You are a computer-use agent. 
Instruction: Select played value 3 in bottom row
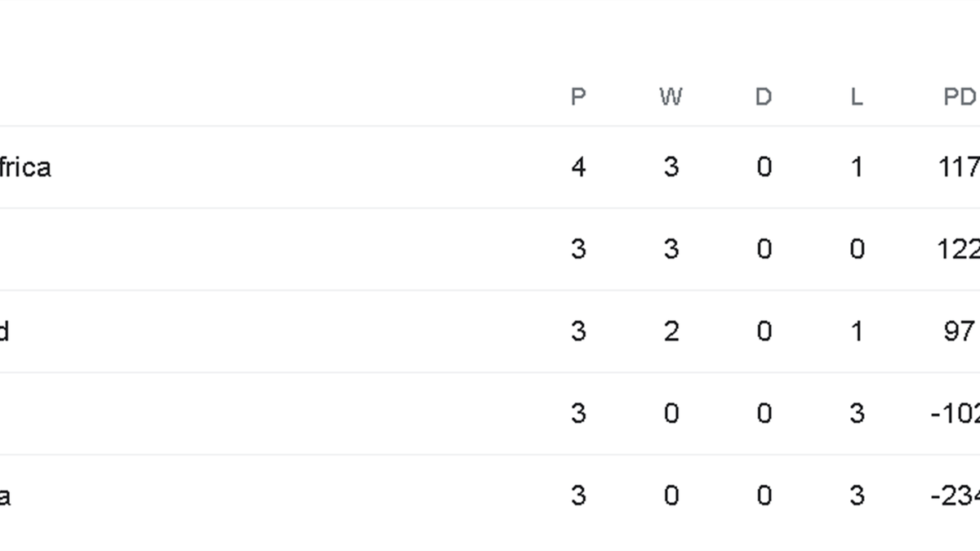578,495
